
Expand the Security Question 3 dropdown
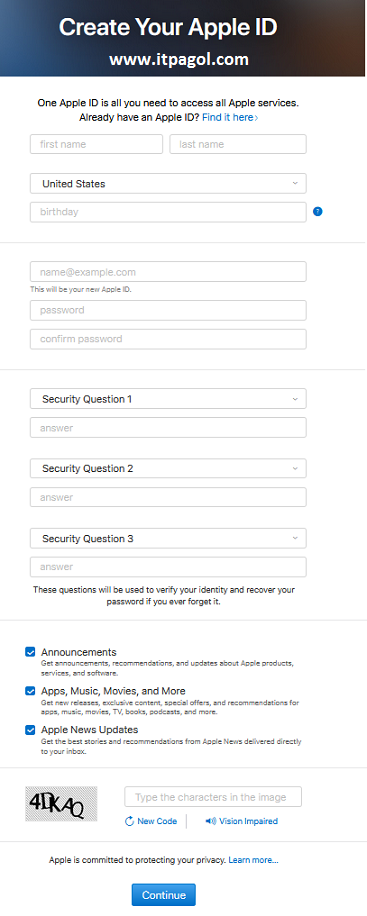[x=168, y=538]
